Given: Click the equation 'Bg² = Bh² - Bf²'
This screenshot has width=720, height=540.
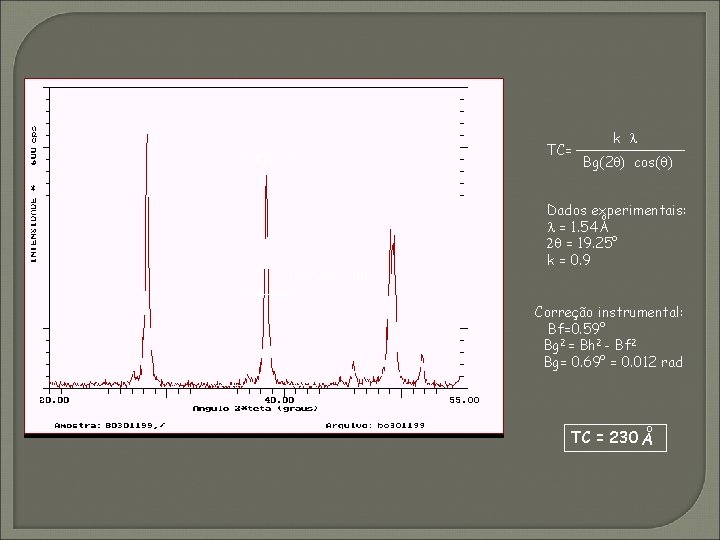Looking at the screenshot, I should click(x=590, y=345).
